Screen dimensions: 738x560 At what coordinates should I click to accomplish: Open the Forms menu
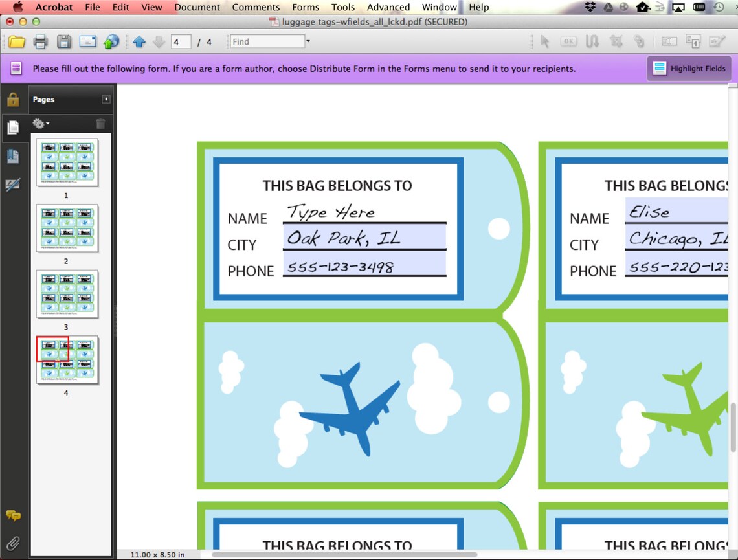pyautogui.click(x=305, y=7)
